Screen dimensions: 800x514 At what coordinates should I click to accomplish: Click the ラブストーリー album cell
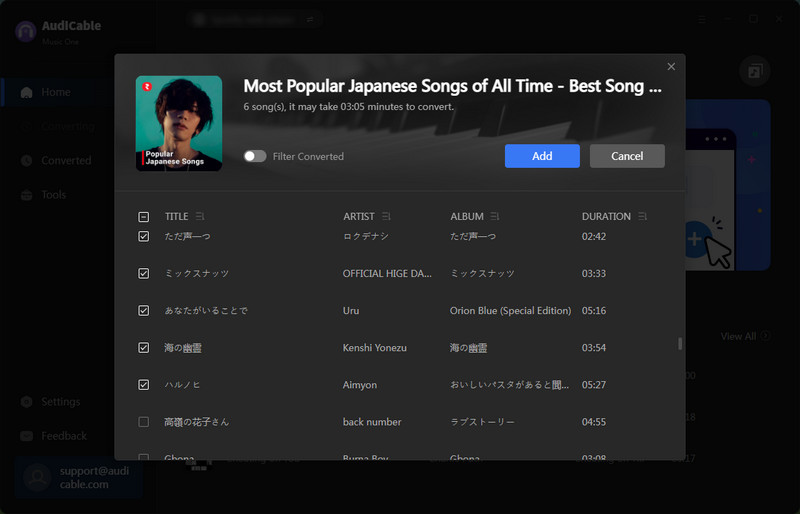coord(482,422)
